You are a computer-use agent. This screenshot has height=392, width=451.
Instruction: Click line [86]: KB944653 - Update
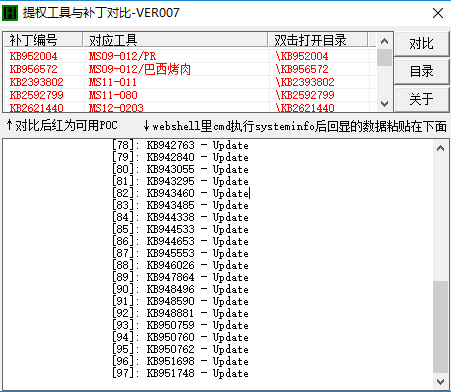tap(180, 241)
